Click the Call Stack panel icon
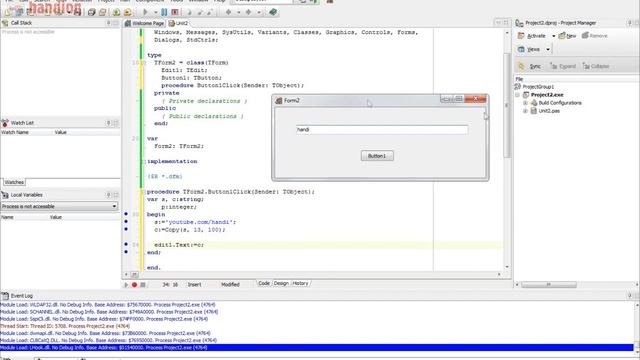Screen dimensions: 640x360 point(5,23)
